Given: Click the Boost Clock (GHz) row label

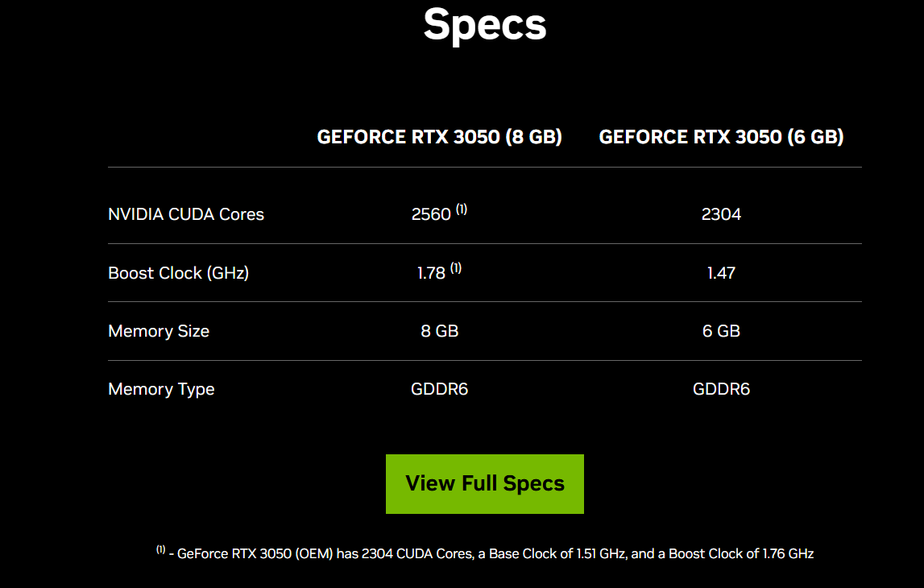Looking at the screenshot, I should pos(178,273).
